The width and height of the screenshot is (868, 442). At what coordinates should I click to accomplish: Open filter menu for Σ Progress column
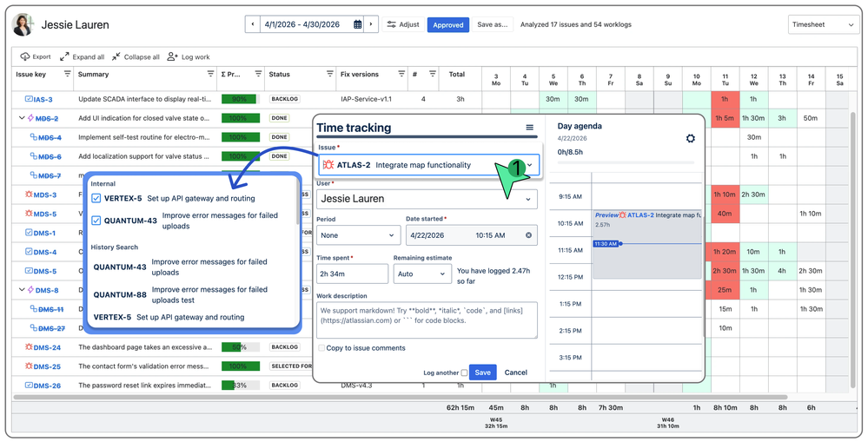coord(258,74)
